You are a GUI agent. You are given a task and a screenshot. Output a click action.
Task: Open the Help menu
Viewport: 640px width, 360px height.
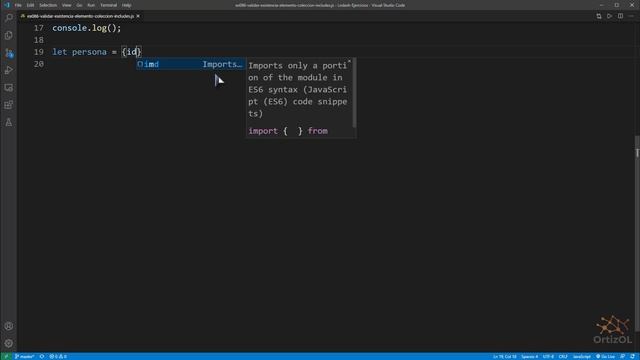(127, 5)
